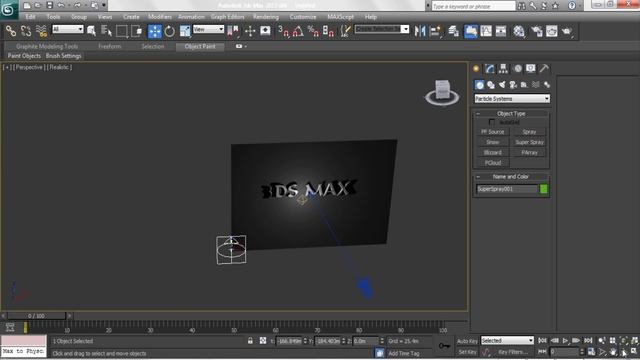Click the Render Production teapot icon
The height and width of the screenshot is (360, 640).
click(x=567, y=31)
